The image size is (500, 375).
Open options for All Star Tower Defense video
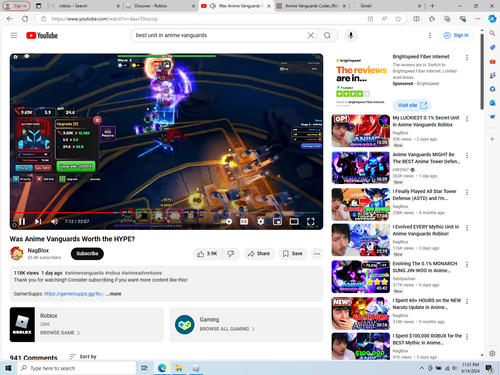[x=467, y=192]
